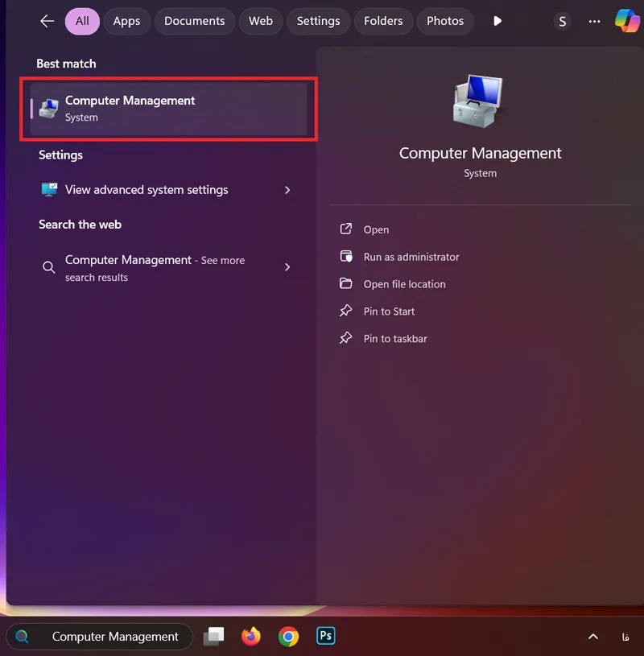Click Computer Management title in preview pane

coord(480,153)
